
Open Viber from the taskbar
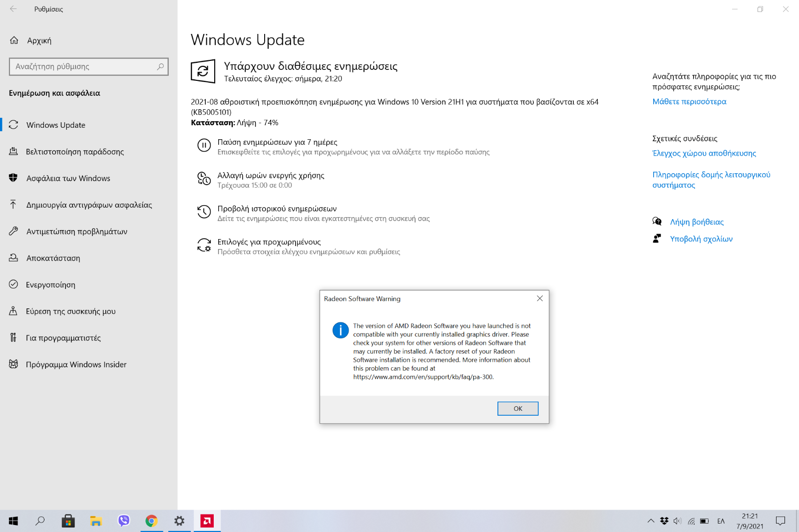(x=124, y=521)
